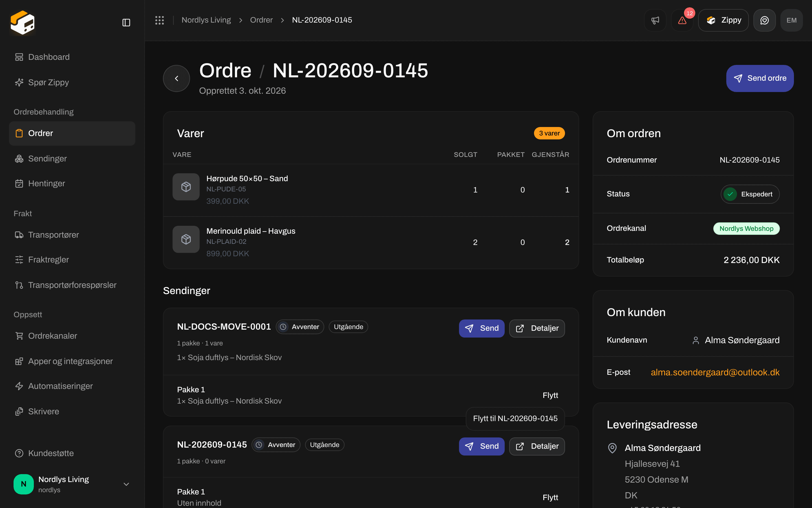Click Send ordre button
This screenshot has width=812, height=508.
(760, 78)
